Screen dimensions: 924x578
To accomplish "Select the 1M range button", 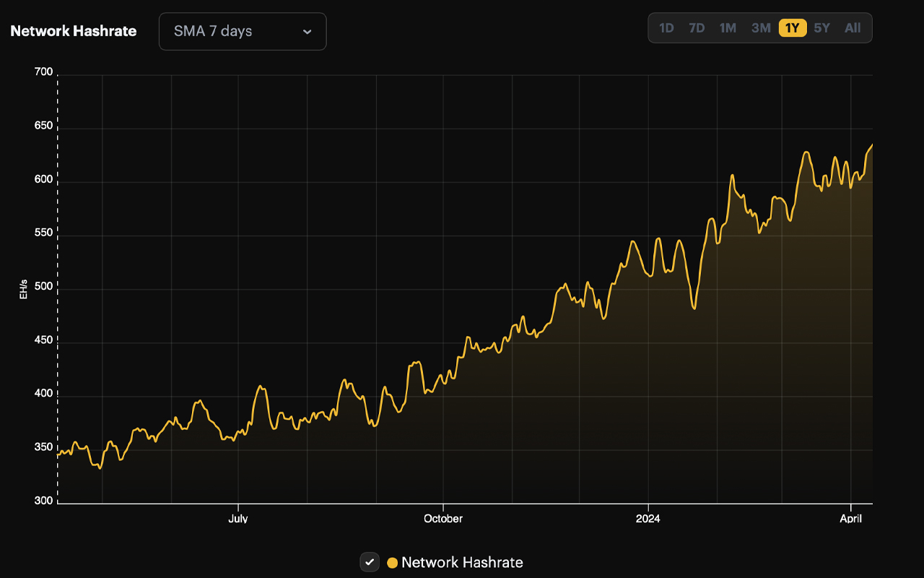I will (727, 27).
